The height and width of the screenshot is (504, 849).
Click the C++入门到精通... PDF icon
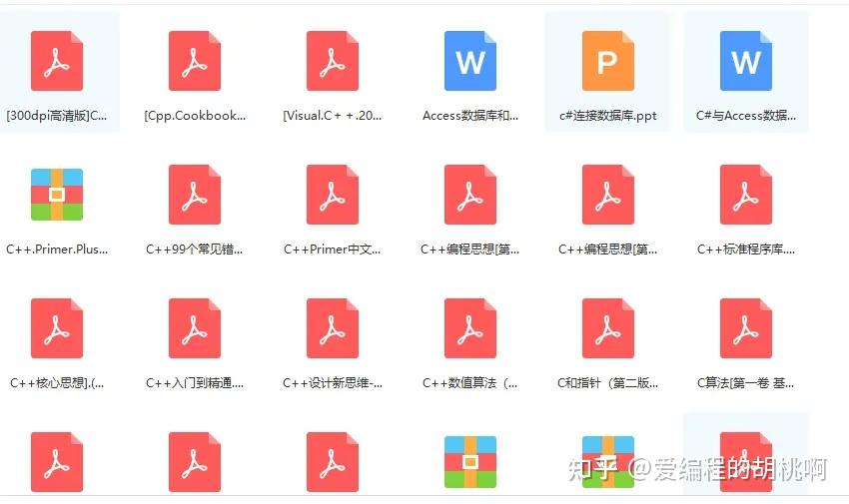click(195, 328)
